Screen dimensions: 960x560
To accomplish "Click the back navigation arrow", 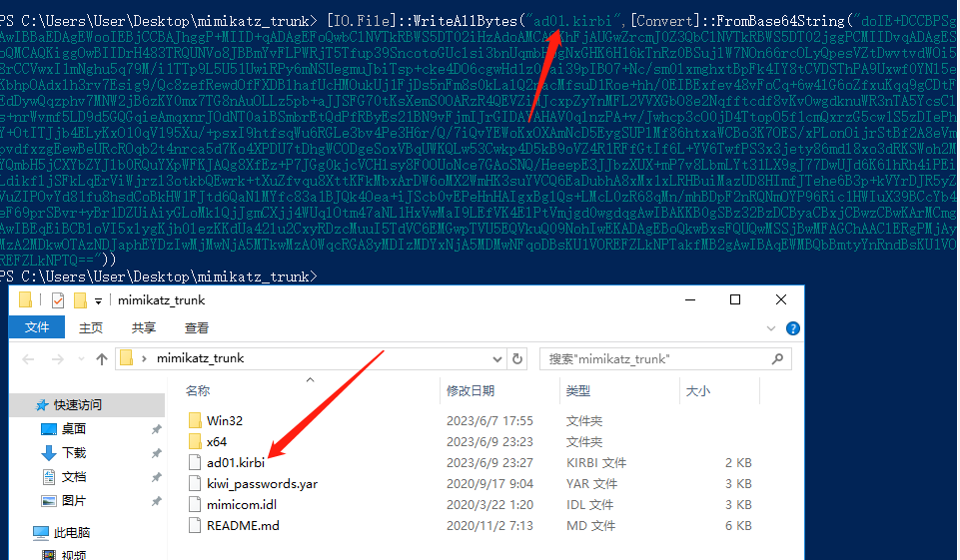I will click(x=28, y=359).
